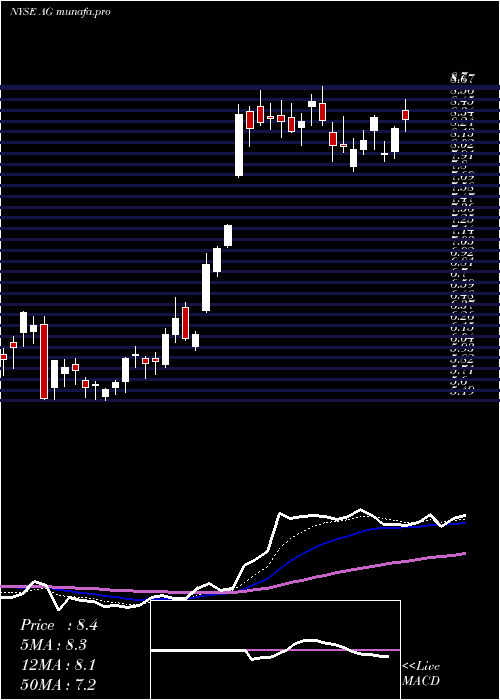This screenshot has width=500, height=700.
Task: Click the '50MA : 7.2' value
Action: tap(58, 684)
